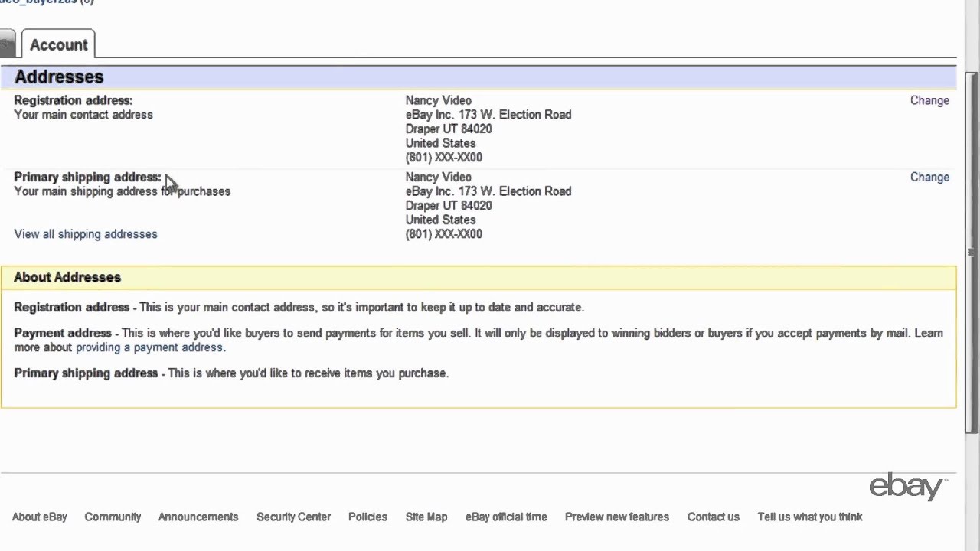Select shipping 'eBay Inc. 173 W. Election Road'
This screenshot has width=980, height=551.
488,191
